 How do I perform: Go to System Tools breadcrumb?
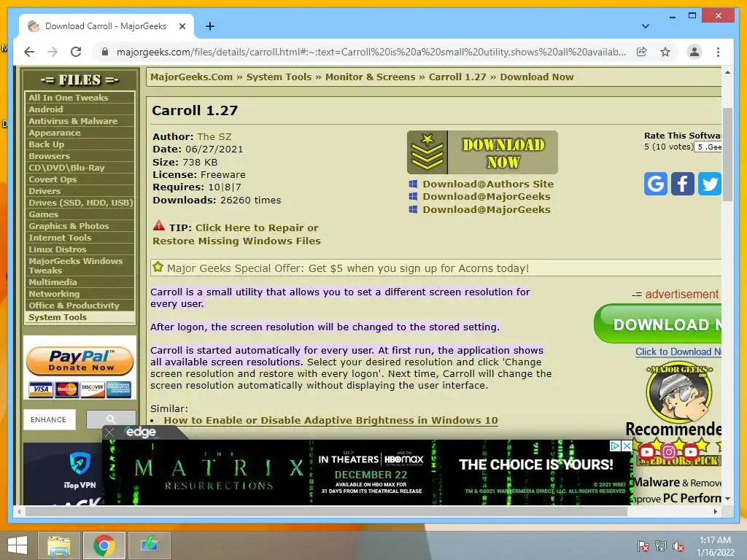click(279, 77)
